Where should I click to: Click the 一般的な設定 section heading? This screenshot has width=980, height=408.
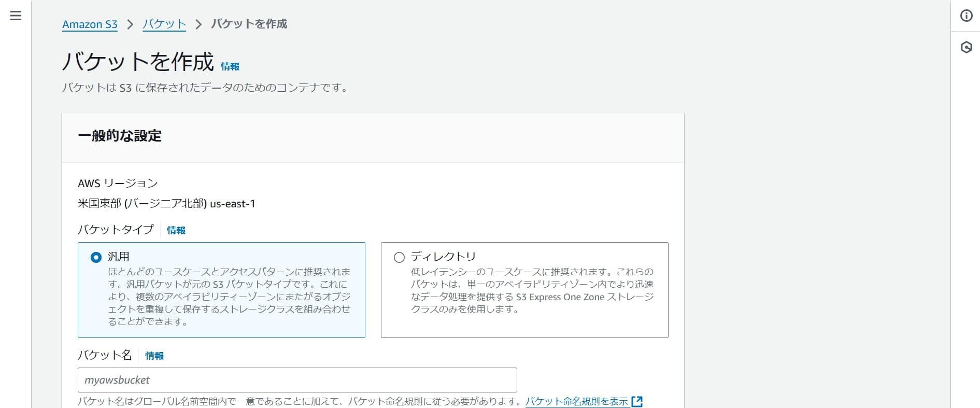click(x=120, y=136)
